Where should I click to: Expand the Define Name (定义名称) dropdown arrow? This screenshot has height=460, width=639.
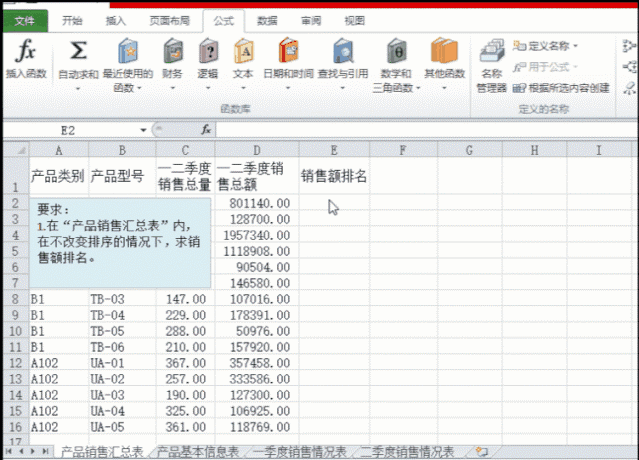(x=575, y=46)
